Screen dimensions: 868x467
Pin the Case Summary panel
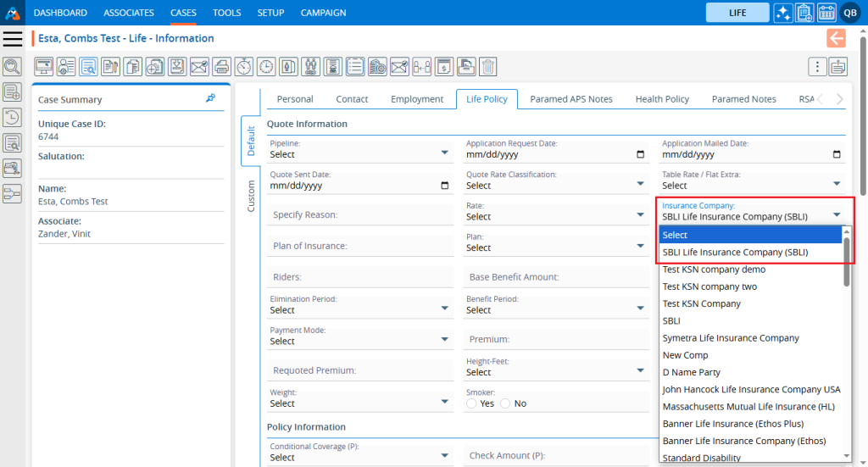point(210,99)
